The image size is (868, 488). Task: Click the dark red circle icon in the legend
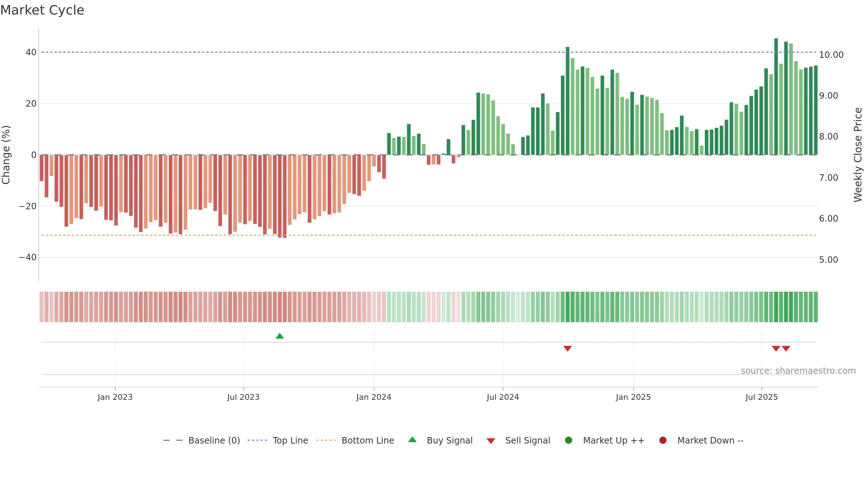click(663, 440)
